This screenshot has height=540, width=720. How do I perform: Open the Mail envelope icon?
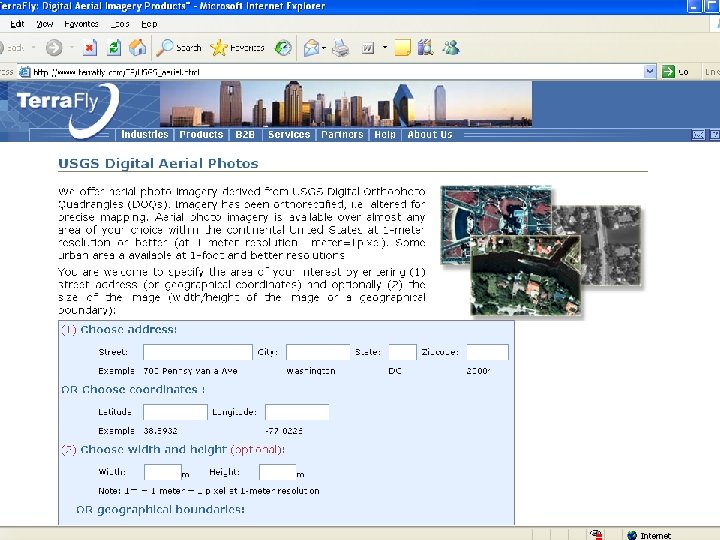(311, 47)
